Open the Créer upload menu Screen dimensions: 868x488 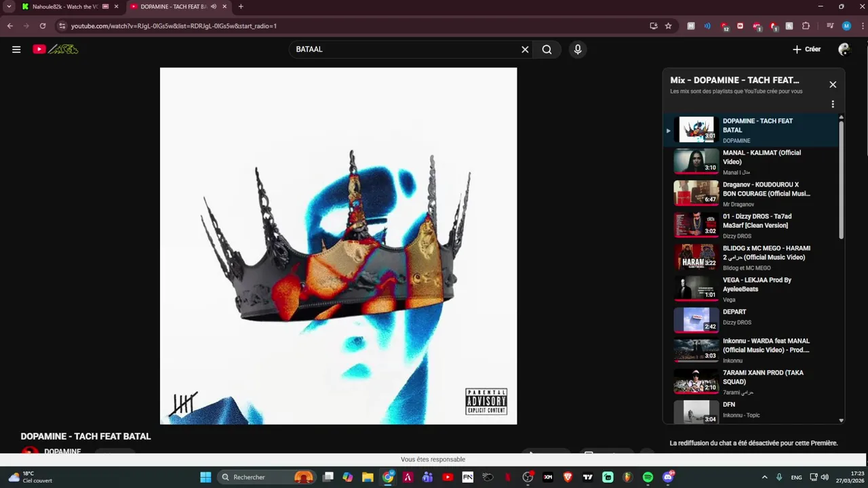tap(807, 49)
